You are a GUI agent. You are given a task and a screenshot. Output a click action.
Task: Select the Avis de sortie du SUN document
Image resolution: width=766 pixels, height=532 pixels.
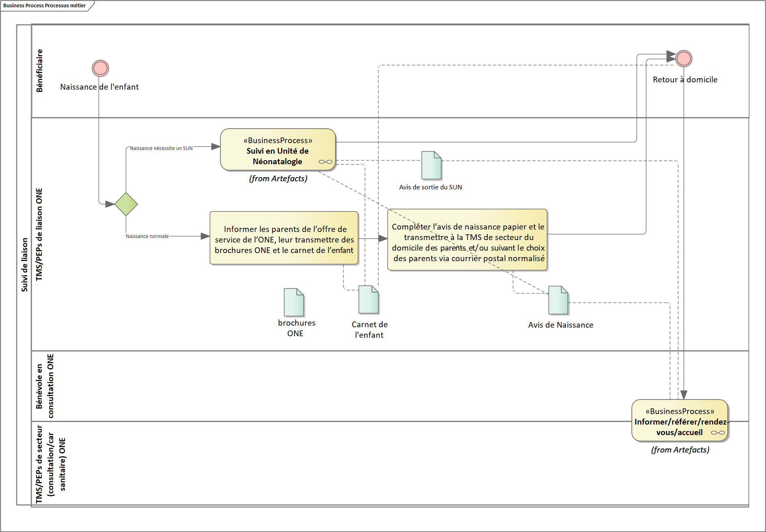pyautogui.click(x=431, y=165)
